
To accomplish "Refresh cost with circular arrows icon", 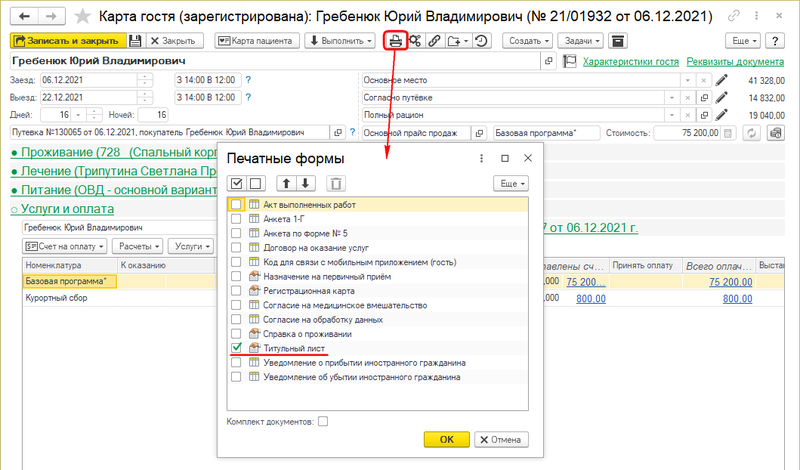I will pos(752,133).
